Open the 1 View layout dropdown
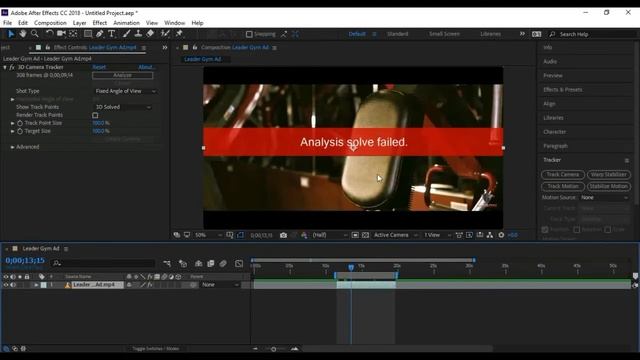This screenshot has height=360, width=640. tap(437, 235)
